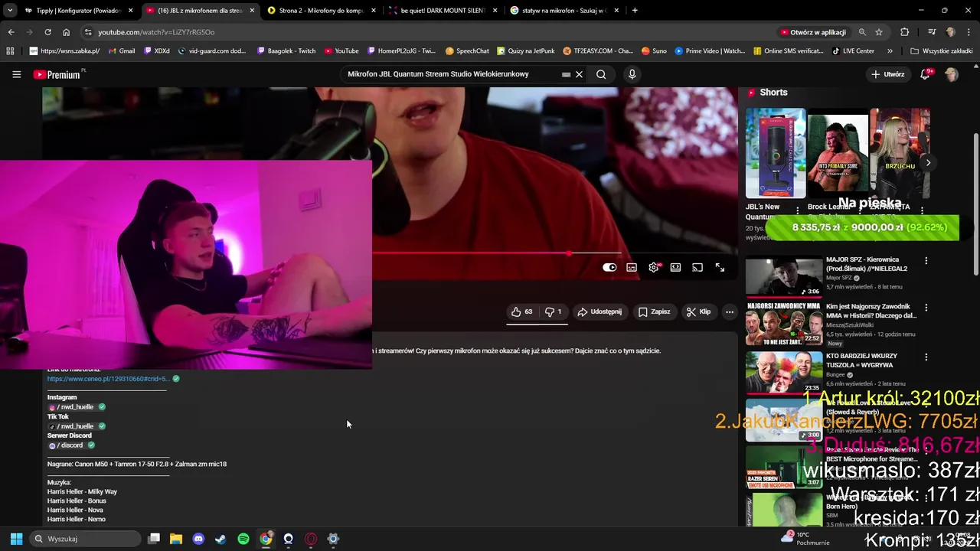Submit search with magnifier button
This screenshot has height=551, width=980.
[601, 74]
